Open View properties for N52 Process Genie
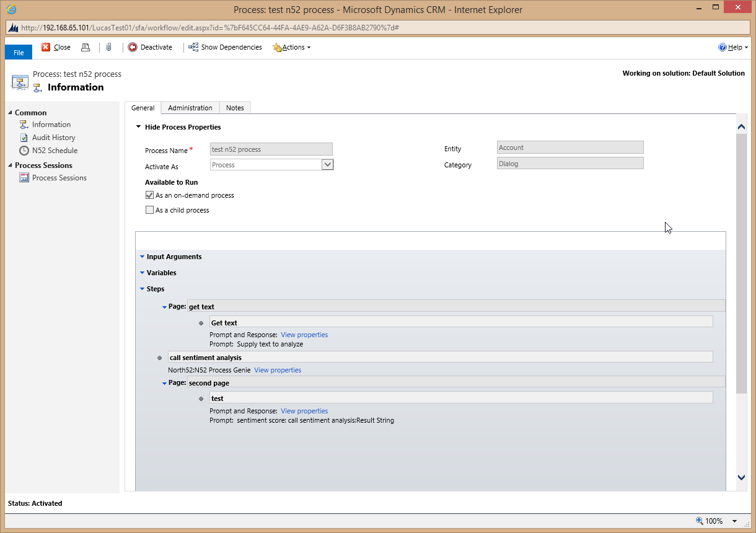Screen dimensions: 756x533 click(278, 370)
